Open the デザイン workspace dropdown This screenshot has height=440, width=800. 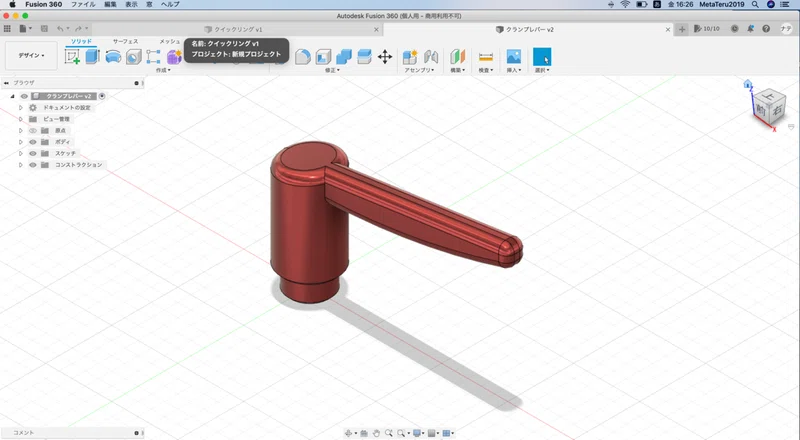[31, 56]
